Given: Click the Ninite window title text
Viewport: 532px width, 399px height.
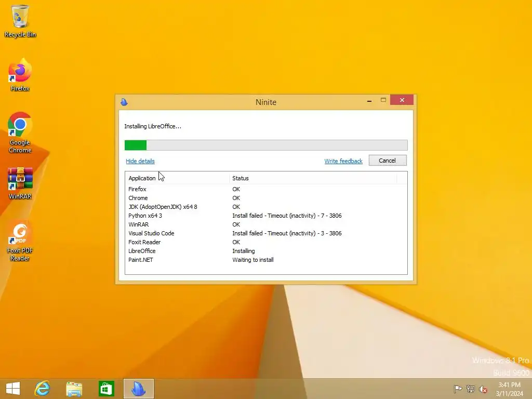Looking at the screenshot, I should [x=266, y=102].
